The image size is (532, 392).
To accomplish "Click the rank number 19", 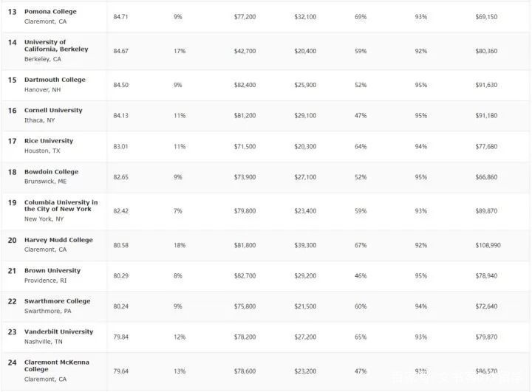I will (x=13, y=202).
